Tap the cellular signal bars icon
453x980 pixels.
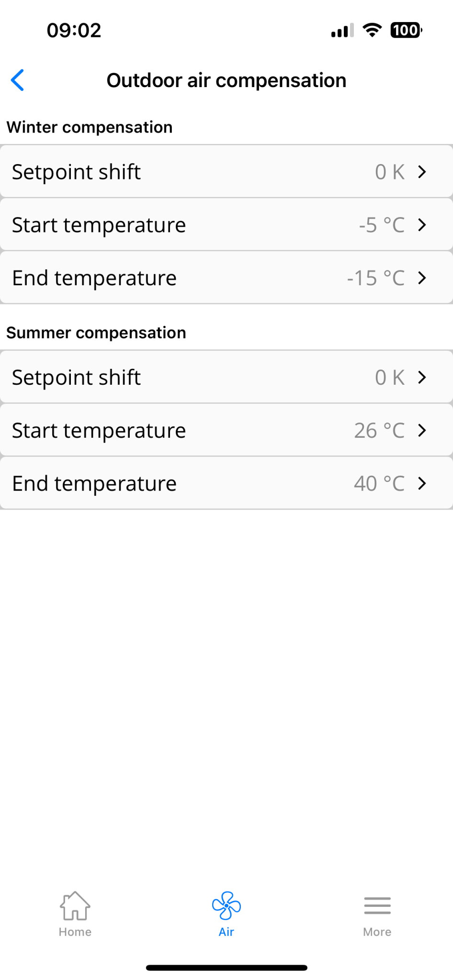pos(342,31)
